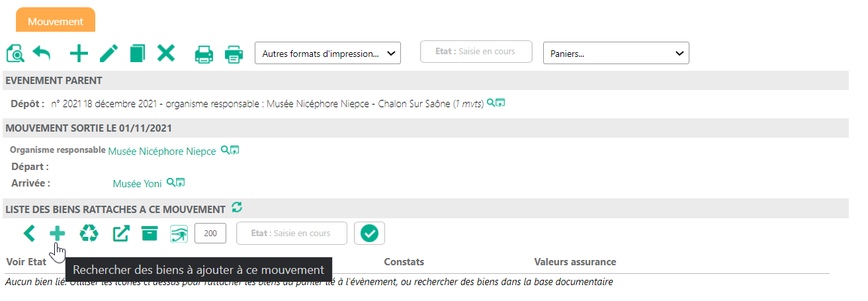Open the Musée Yoni link

click(x=138, y=184)
